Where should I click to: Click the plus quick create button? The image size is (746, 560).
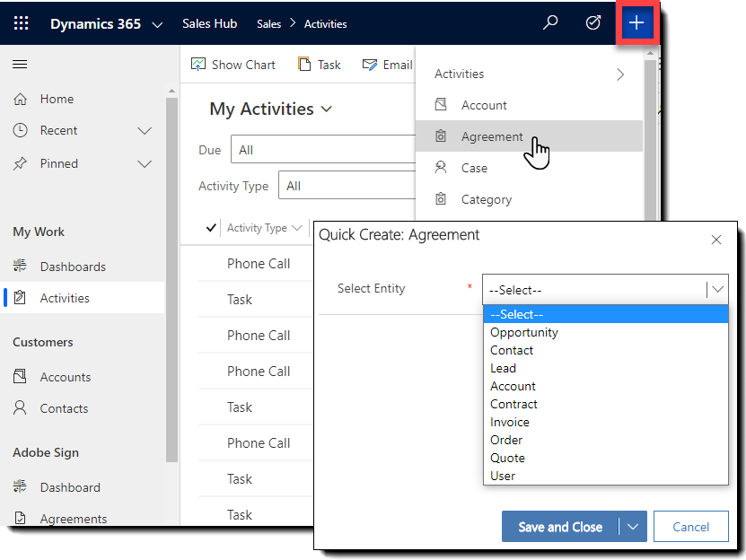(x=636, y=23)
